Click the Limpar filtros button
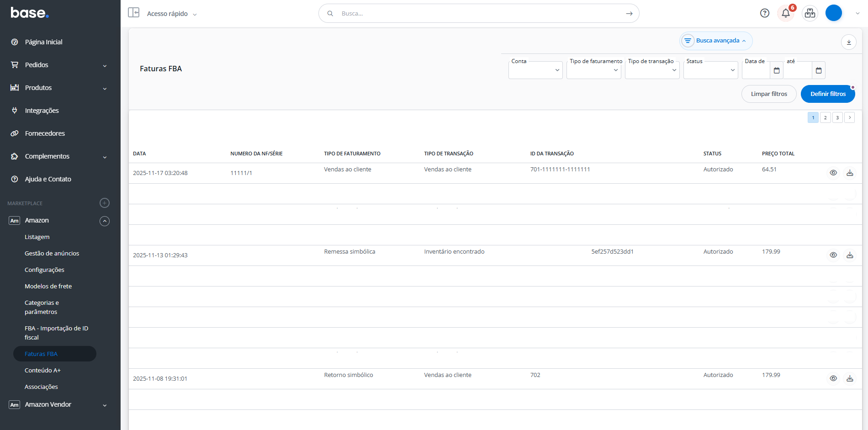Image resolution: width=868 pixels, height=430 pixels. pos(768,94)
